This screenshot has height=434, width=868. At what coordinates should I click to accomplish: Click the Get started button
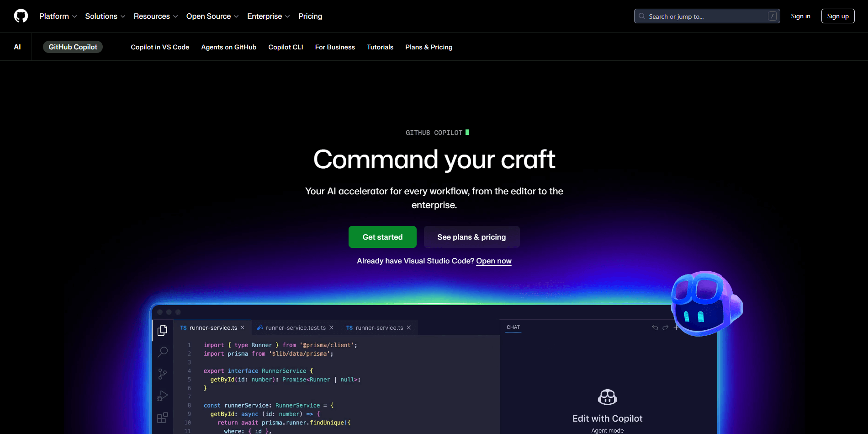[382, 237]
